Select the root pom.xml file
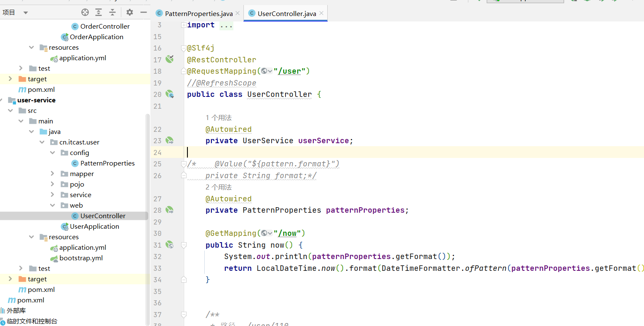The width and height of the screenshot is (644, 326). (31, 300)
